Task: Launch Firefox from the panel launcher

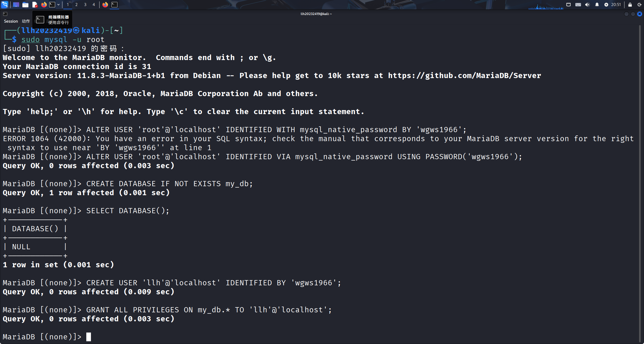Action: pyautogui.click(x=44, y=5)
